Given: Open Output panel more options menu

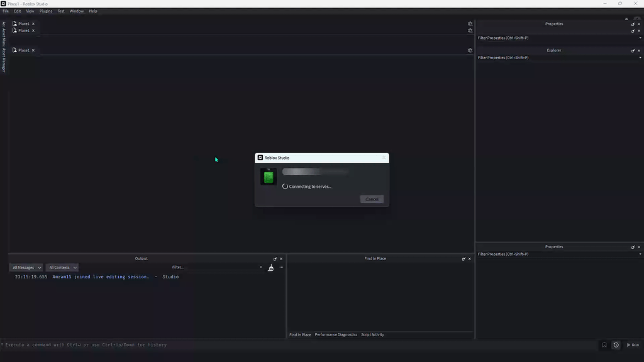Looking at the screenshot, I should (x=281, y=267).
